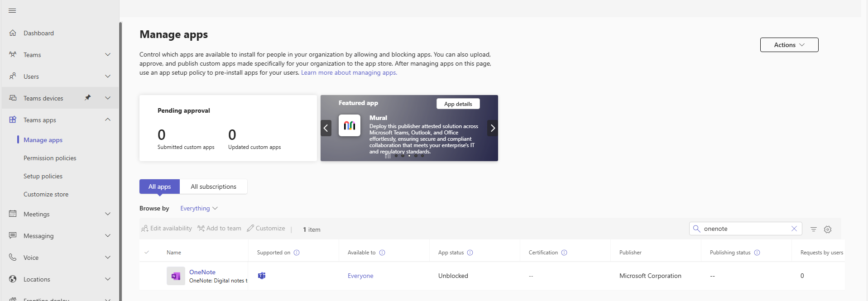
Task: Expand the Messaging menu chevron
Action: tap(108, 236)
